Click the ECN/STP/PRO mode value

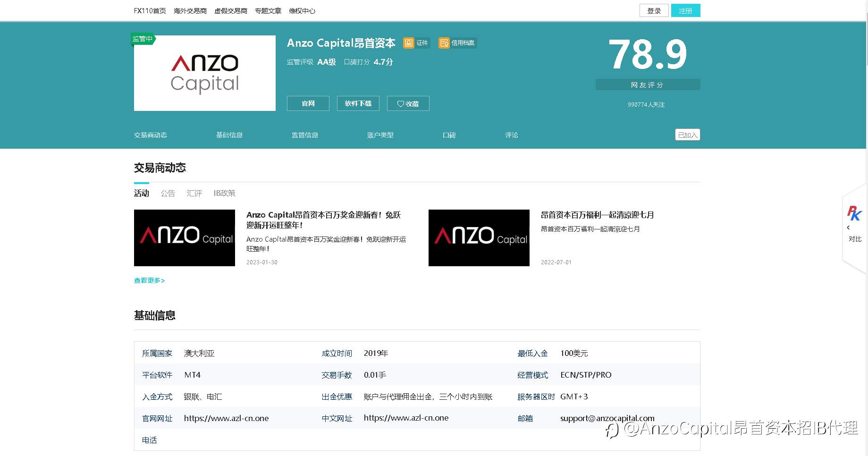586,375
